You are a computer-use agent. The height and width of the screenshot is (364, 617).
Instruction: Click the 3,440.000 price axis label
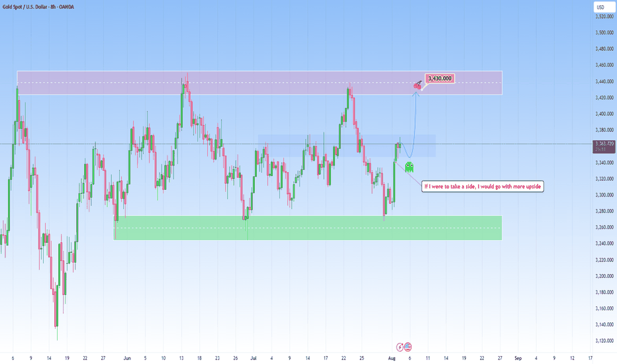coord(604,81)
